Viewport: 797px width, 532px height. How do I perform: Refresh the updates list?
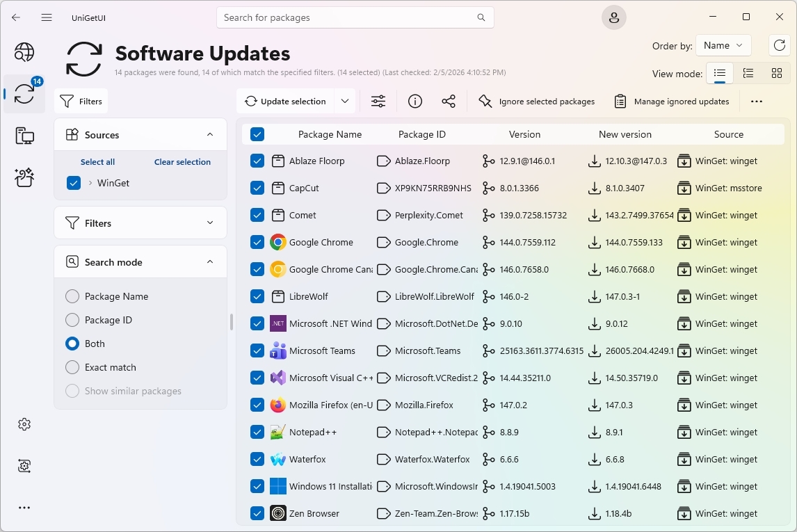779,45
